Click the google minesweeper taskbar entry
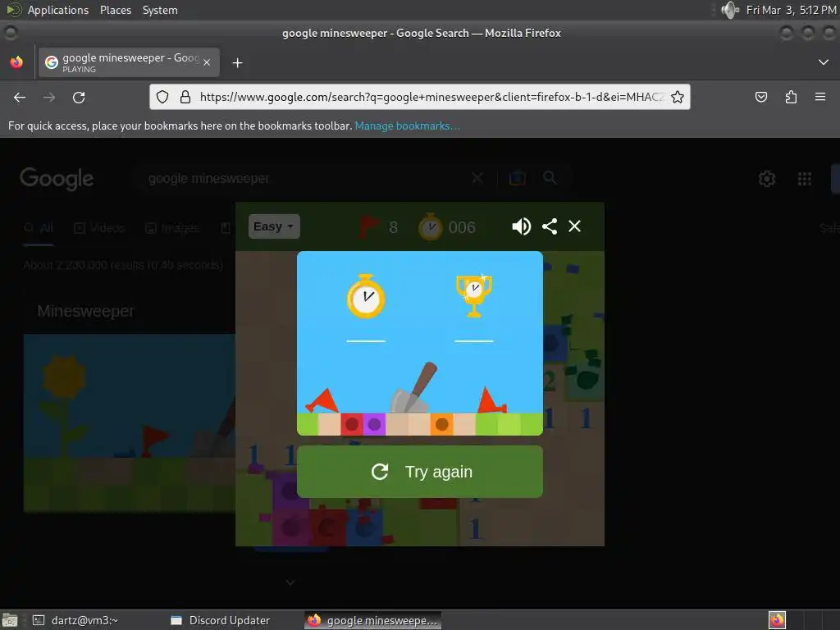 [373, 620]
